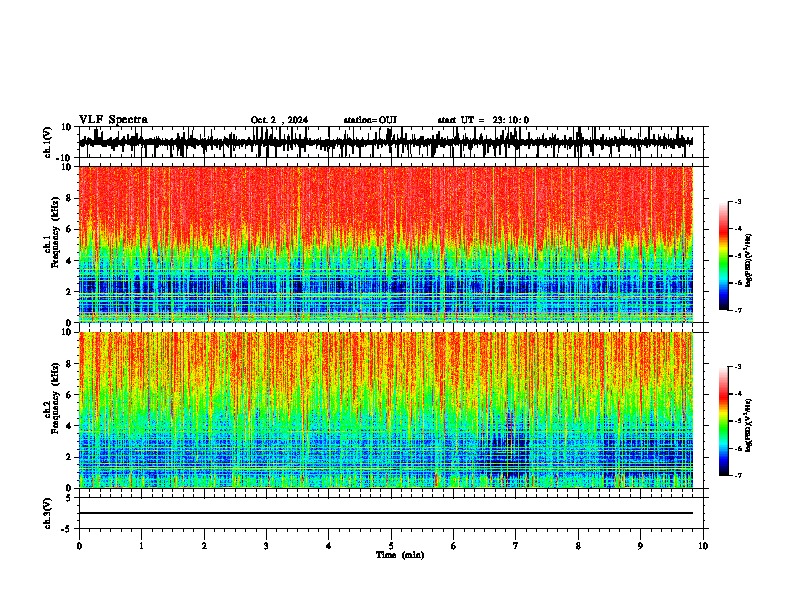
Task: Click the time axis tick label '2'
Action: coord(204,546)
